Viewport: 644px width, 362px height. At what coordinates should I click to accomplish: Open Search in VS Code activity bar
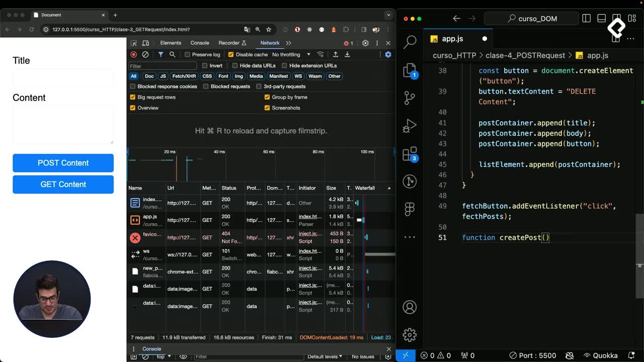click(410, 41)
